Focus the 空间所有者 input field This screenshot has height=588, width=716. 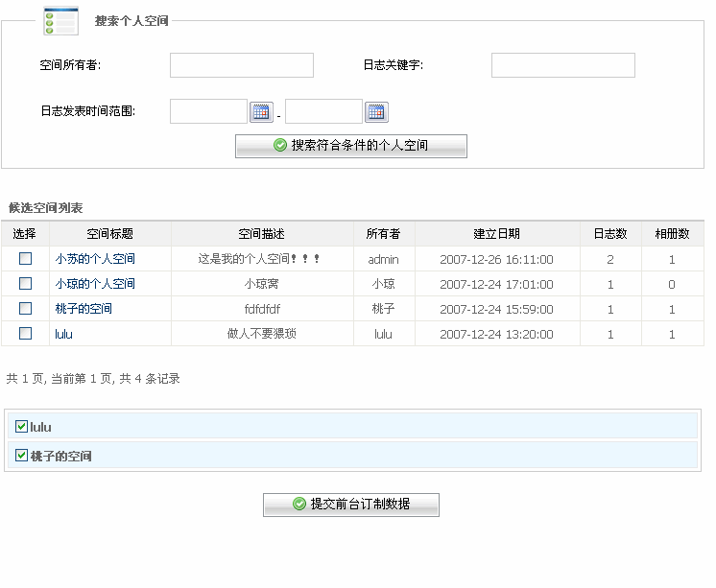[x=242, y=65]
